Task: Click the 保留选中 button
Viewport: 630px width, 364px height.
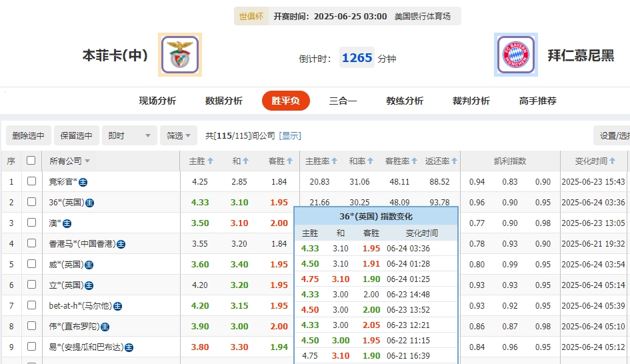Action: tap(76, 135)
